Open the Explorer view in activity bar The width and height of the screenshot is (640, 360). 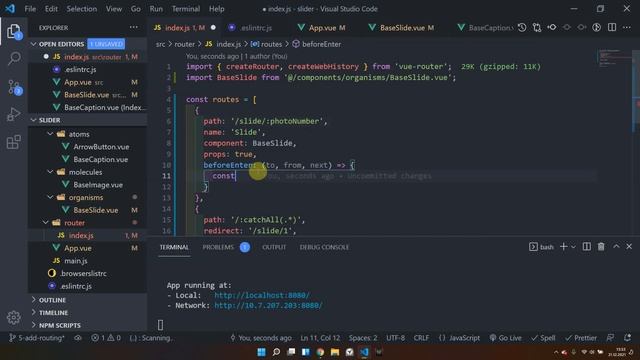[14, 31]
